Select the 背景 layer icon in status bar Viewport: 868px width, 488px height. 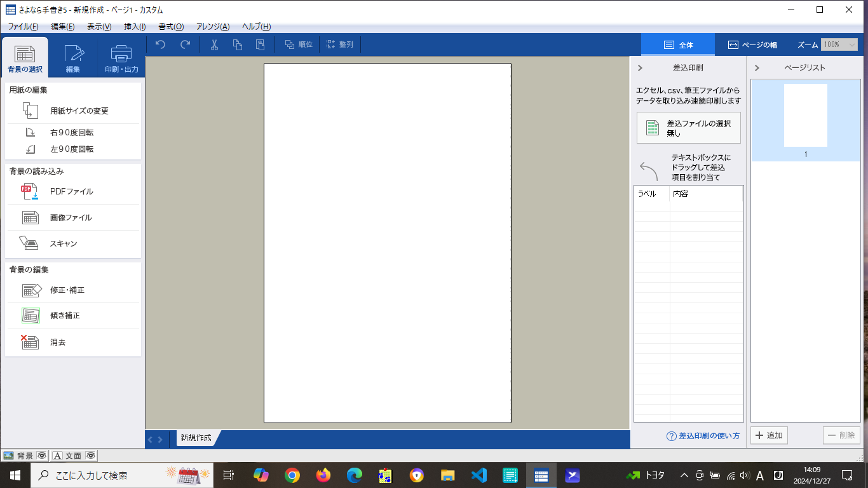pyautogui.click(x=8, y=456)
